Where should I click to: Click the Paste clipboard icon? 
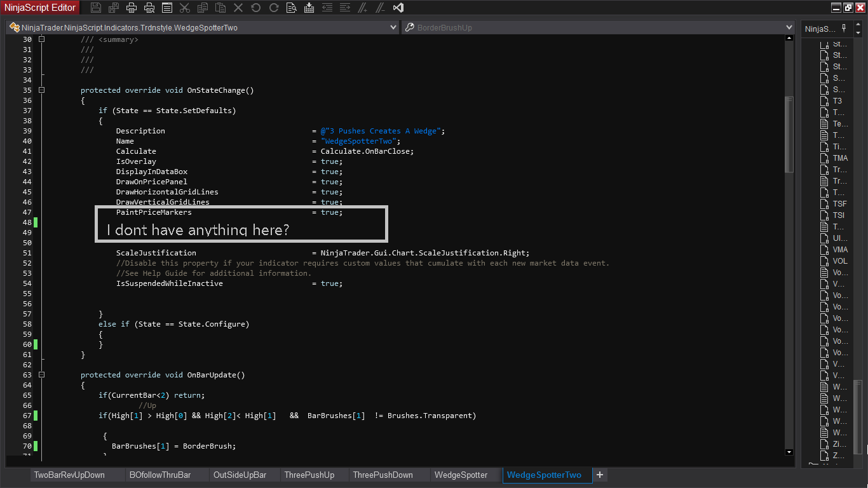(x=220, y=8)
